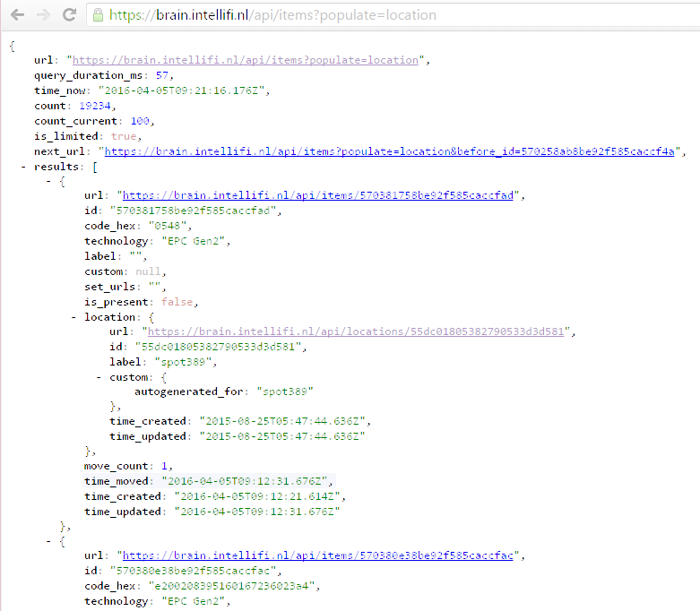Collapse the custom object inside location
Image resolution: width=700 pixels, height=611 pixels.
tap(99, 377)
